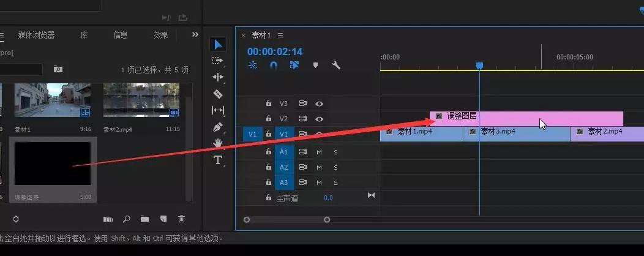
Task: Click left handle of timeline zoom bar
Action: click(x=247, y=220)
